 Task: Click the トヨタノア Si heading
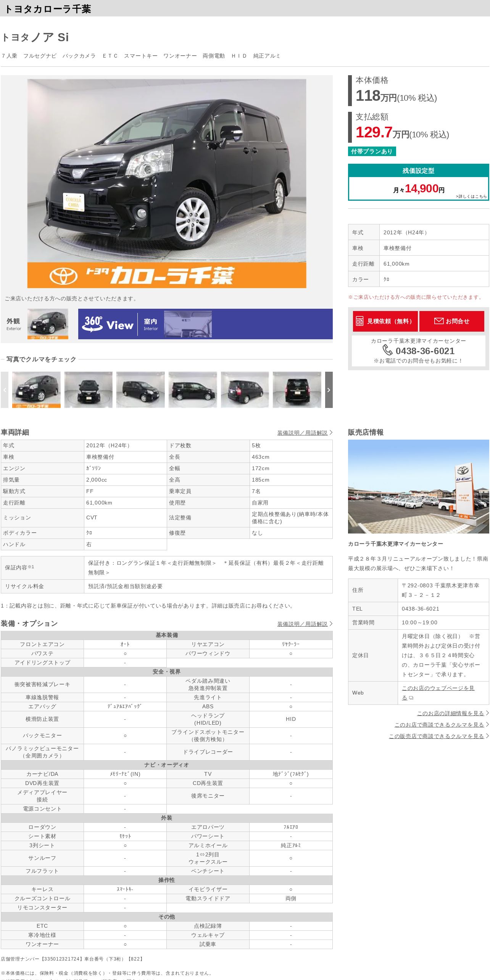35,37
